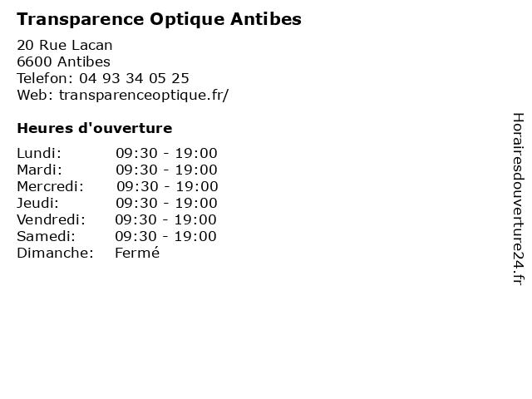Viewport: 532px width, 399px height.
Task: Click the Mardi day label
Action: tap(40, 170)
